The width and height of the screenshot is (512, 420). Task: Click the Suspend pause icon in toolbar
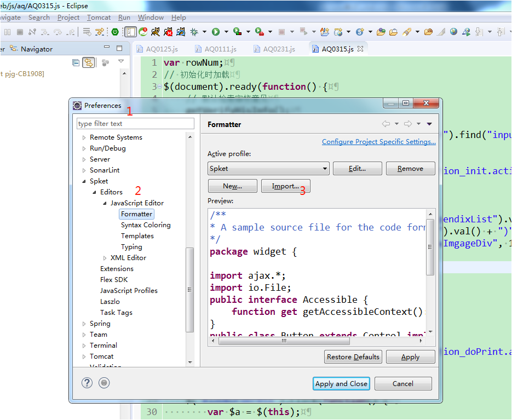tap(7, 32)
